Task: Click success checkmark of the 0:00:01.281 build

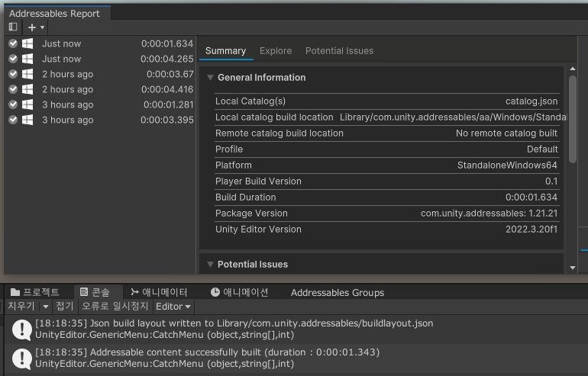Action: pos(13,104)
